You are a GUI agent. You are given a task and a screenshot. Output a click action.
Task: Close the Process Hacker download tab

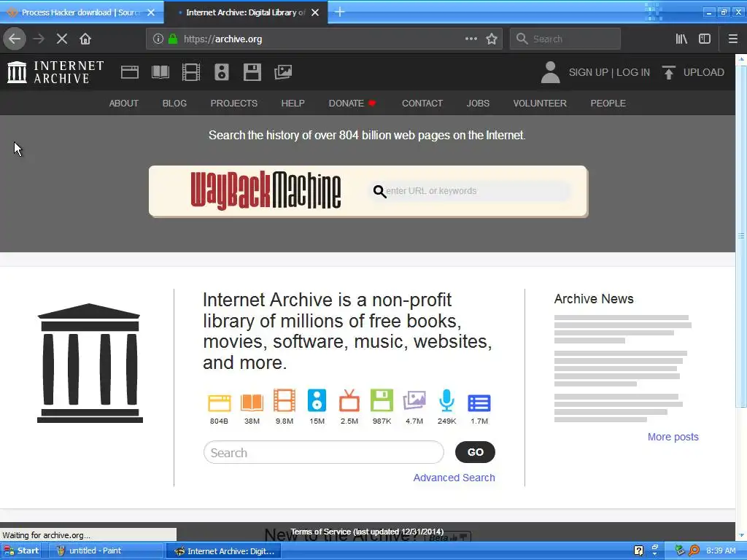(151, 12)
